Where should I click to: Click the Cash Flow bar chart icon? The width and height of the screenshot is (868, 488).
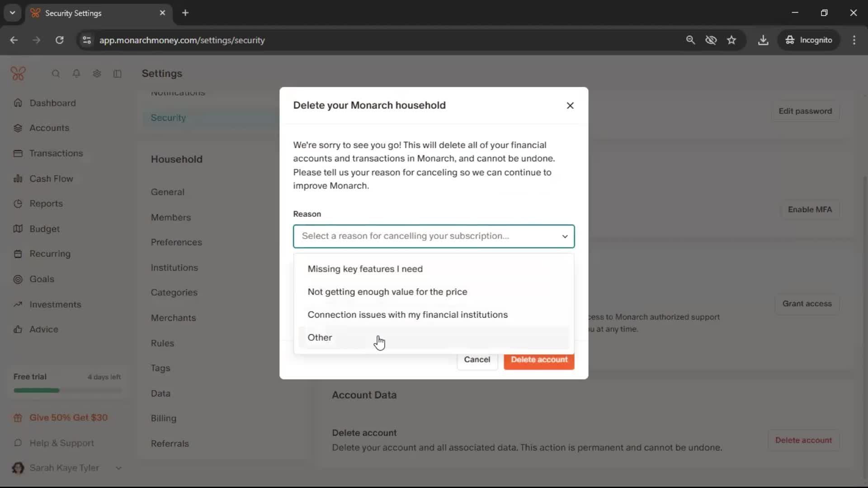(18, 178)
